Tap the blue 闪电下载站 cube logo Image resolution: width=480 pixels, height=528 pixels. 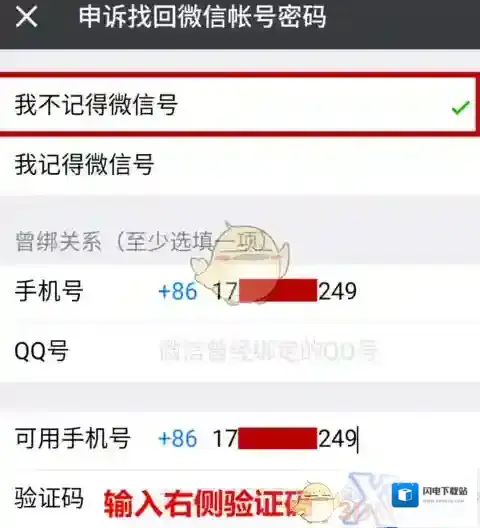405,495
